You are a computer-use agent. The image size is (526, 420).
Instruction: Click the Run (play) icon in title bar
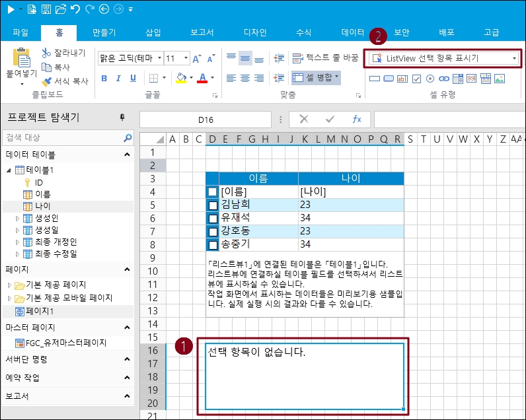coord(11,9)
